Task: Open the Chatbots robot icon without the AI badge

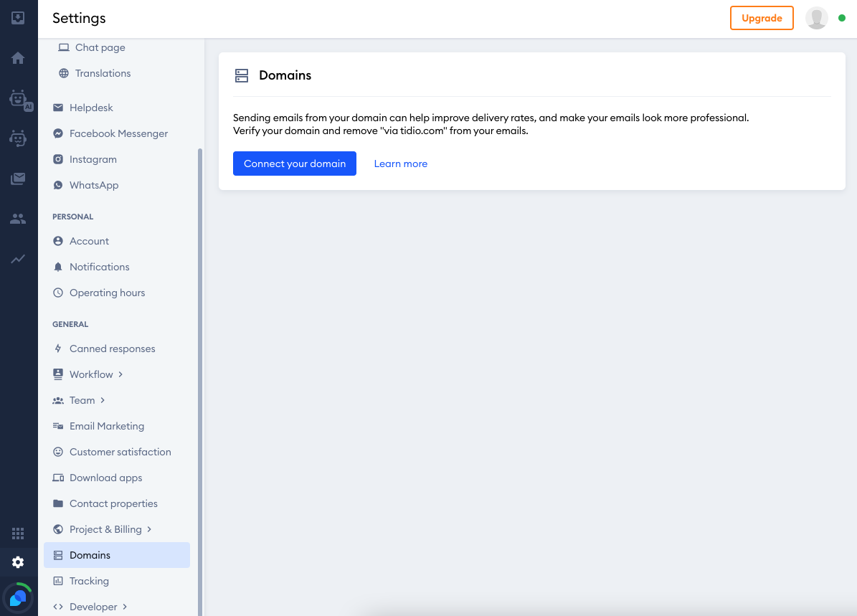Action: (18, 138)
